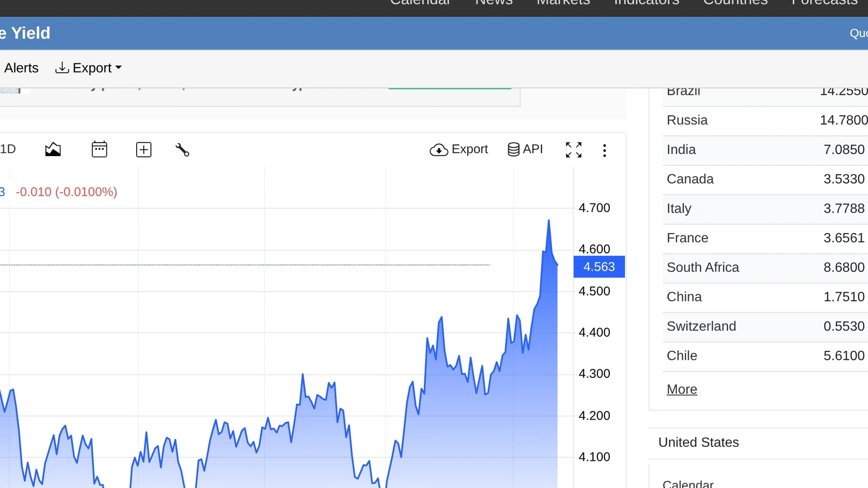Click the -0.010 (-0.0100%) change value

coord(67,192)
